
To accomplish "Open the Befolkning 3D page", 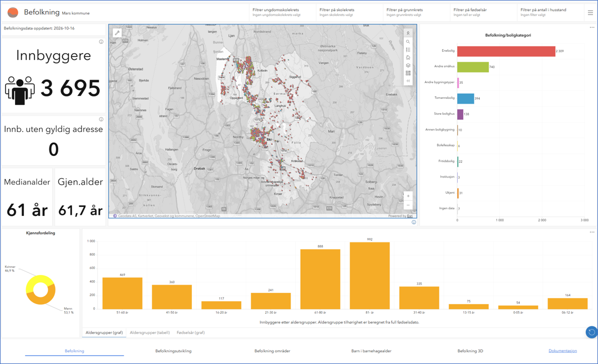I will click(470, 351).
